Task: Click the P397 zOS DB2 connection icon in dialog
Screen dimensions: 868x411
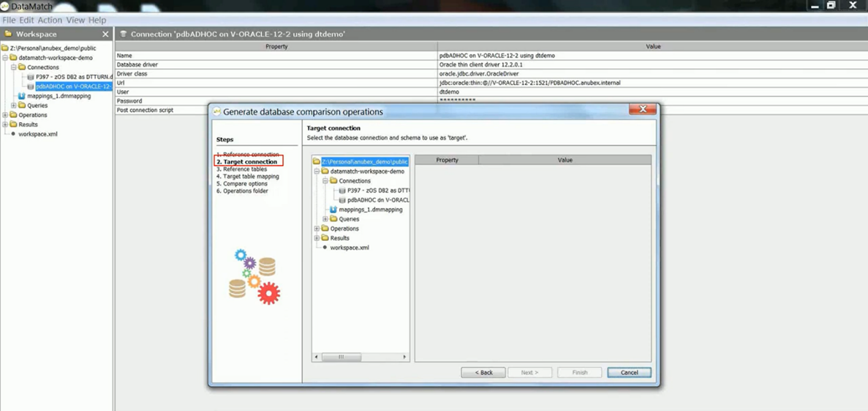Action: coord(342,191)
